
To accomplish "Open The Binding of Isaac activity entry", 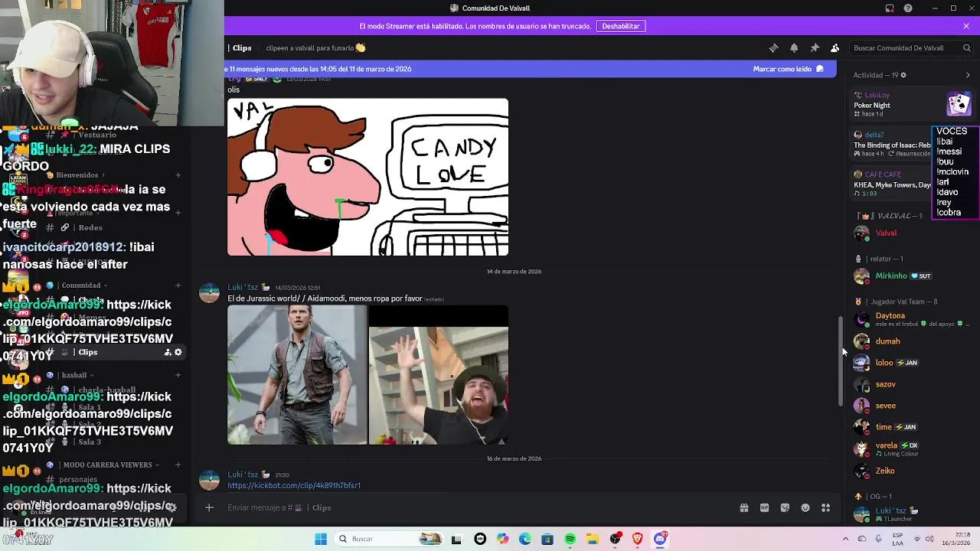I will tap(892, 144).
